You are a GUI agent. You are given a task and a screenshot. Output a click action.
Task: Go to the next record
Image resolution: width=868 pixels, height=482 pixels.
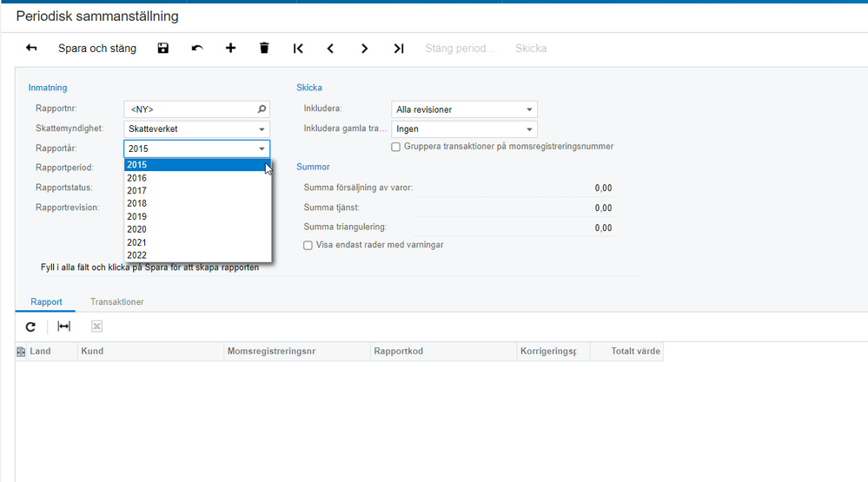(364, 49)
